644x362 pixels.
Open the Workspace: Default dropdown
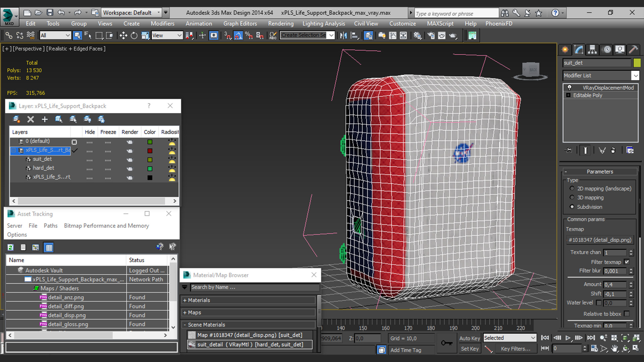pos(131,13)
